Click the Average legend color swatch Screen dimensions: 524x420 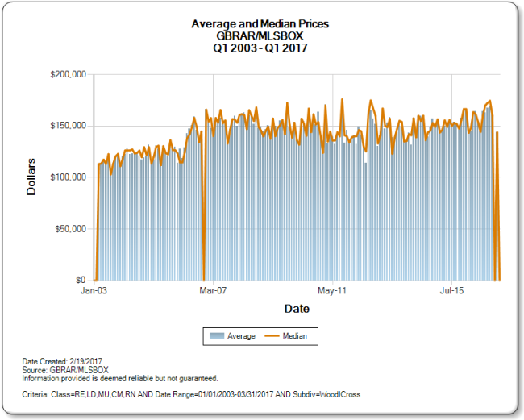217,336
